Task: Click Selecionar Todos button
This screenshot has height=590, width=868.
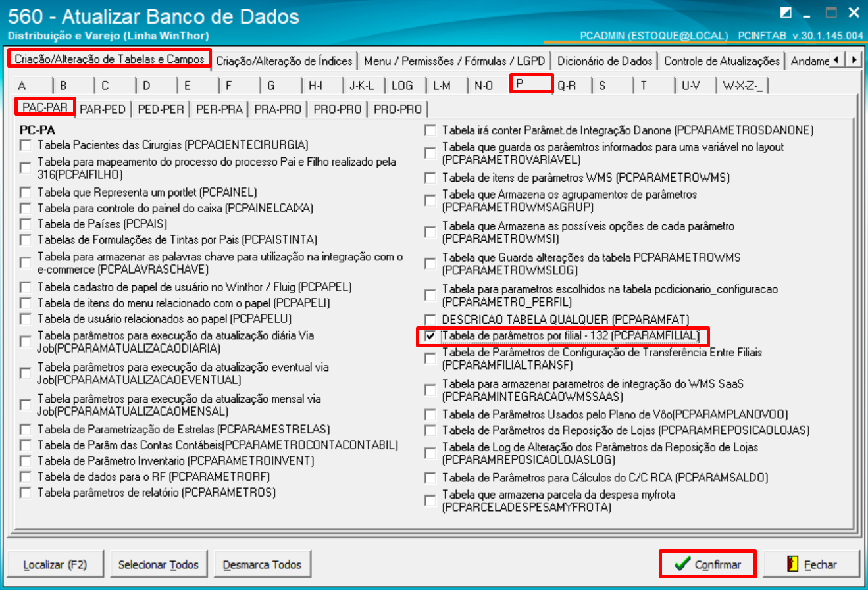Action: 159,564
